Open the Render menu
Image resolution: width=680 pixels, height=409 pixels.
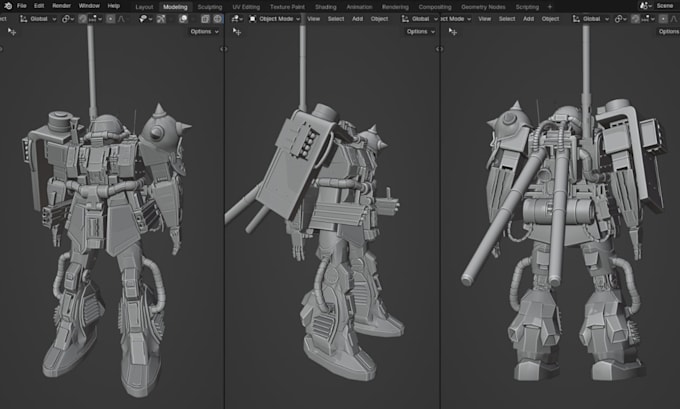62,6
